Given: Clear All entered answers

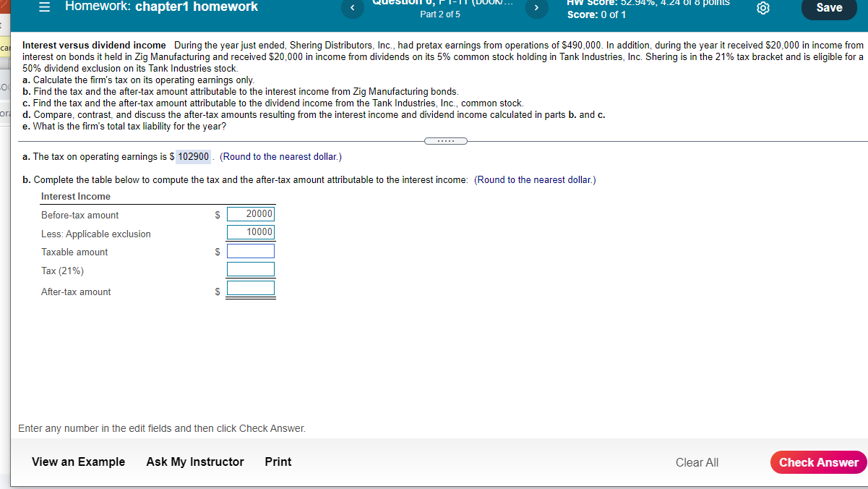Looking at the screenshot, I should pos(696,462).
